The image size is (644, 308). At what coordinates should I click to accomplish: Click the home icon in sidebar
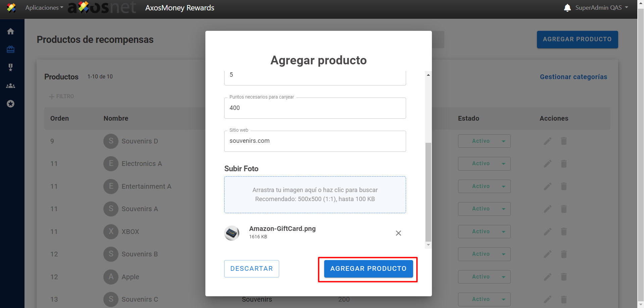[x=11, y=32]
